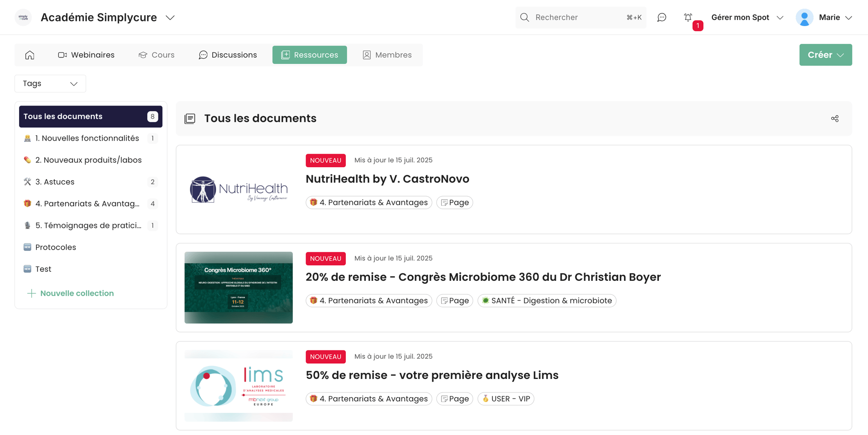Open the messages chat bubble icon

click(661, 17)
